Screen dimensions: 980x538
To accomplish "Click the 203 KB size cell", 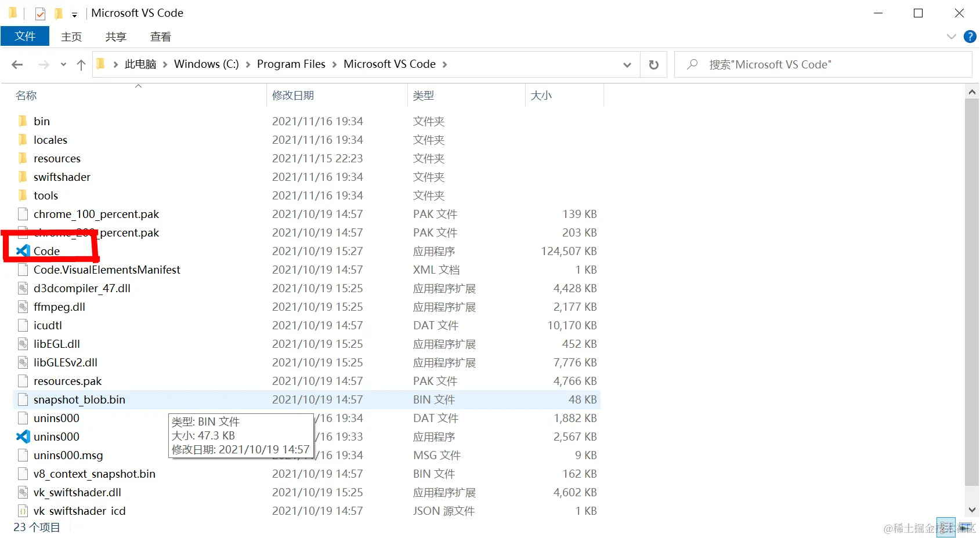I will pos(579,232).
